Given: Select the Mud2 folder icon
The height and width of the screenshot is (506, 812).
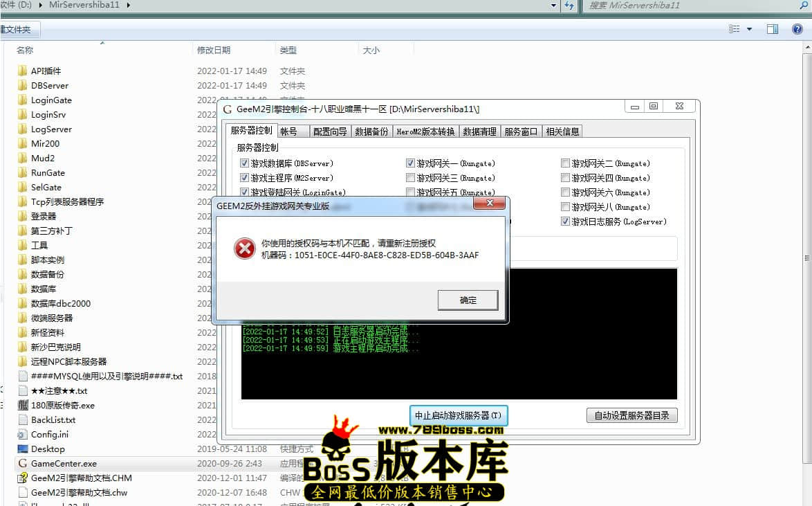Looking at the screenshot, I should [x=22, y=158].
